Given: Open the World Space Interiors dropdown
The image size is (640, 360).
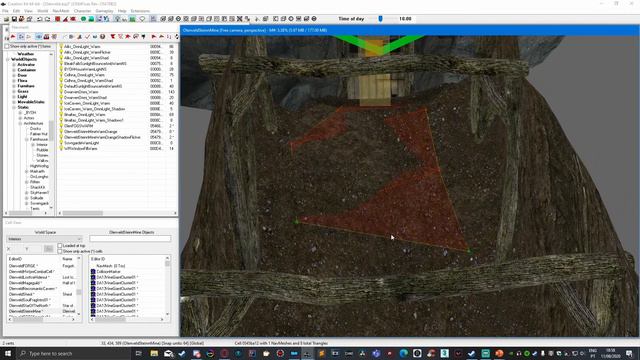Looking at the screenshot, I should tap(44, 239).
